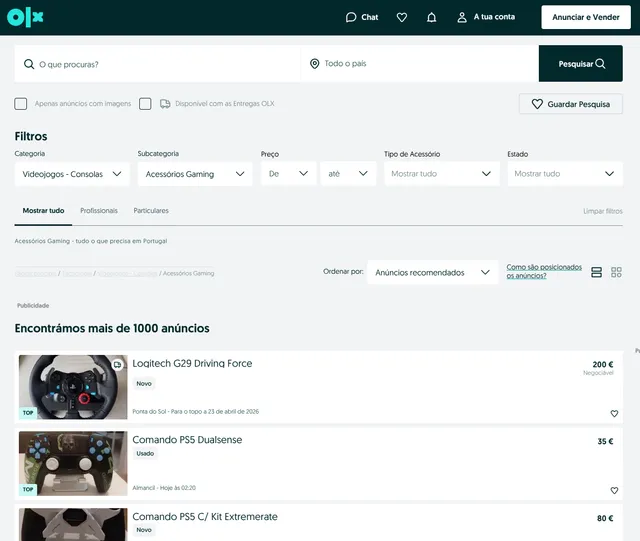The image size is (640, 541).
Task: Click the OLX logo
Action: [26, 17]
